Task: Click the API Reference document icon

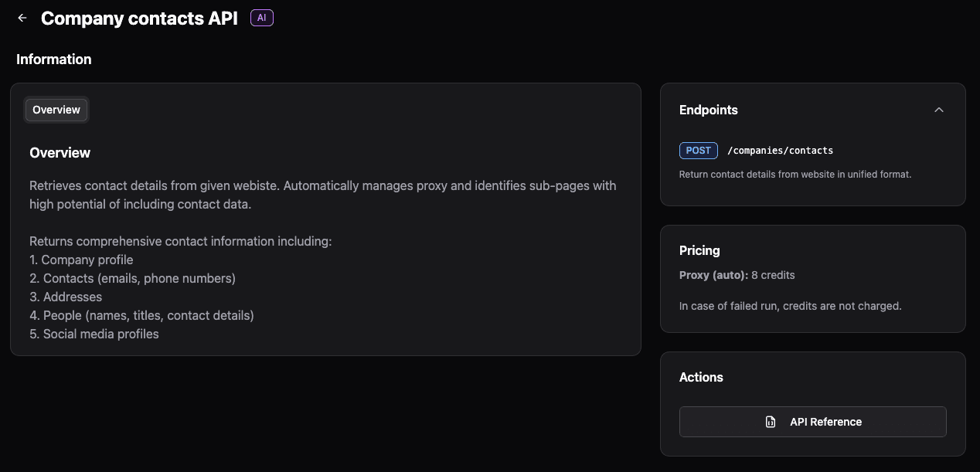Action: 771,422
